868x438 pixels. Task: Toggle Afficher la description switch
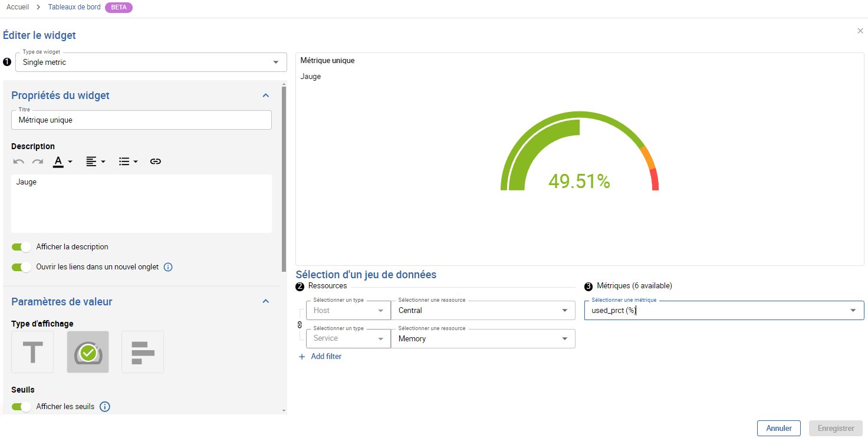[21, 247]
